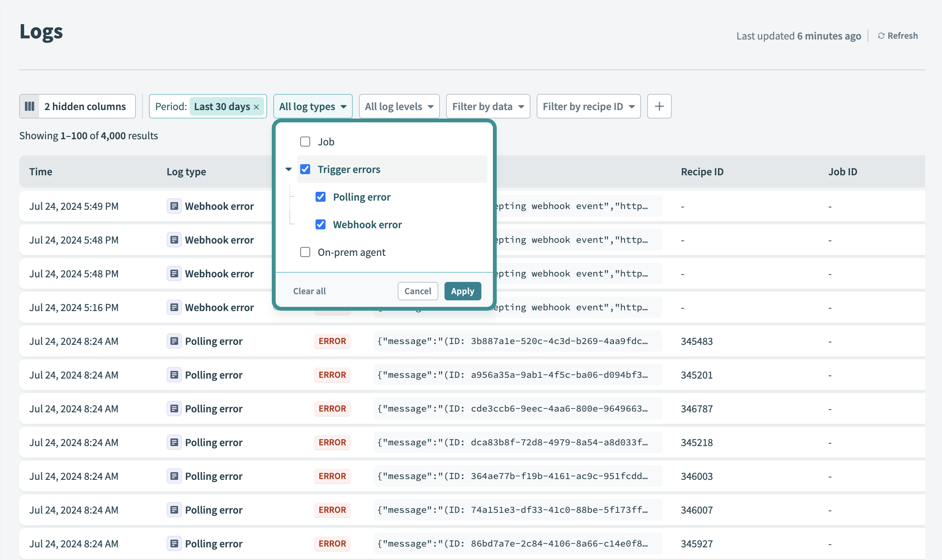Click log icon for recipe 345927 Polling error
The width and height of the screenshot is (942, 560).
pos(174,544)
